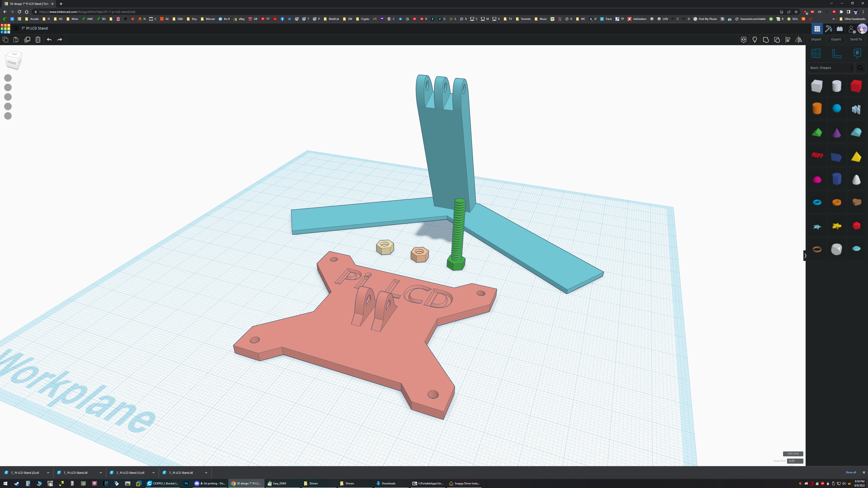Click the view cube FRONT face
This screenshot has height=488, width=868.
point(12,63)
